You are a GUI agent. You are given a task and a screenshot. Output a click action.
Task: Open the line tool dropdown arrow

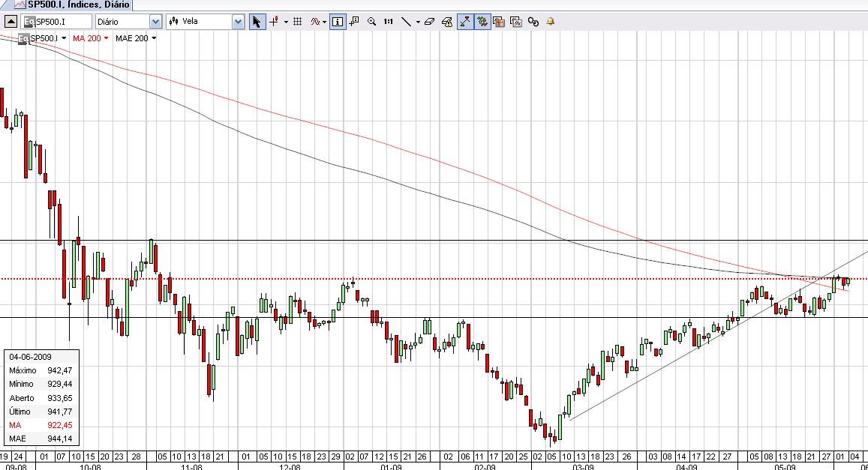(418, 22)
